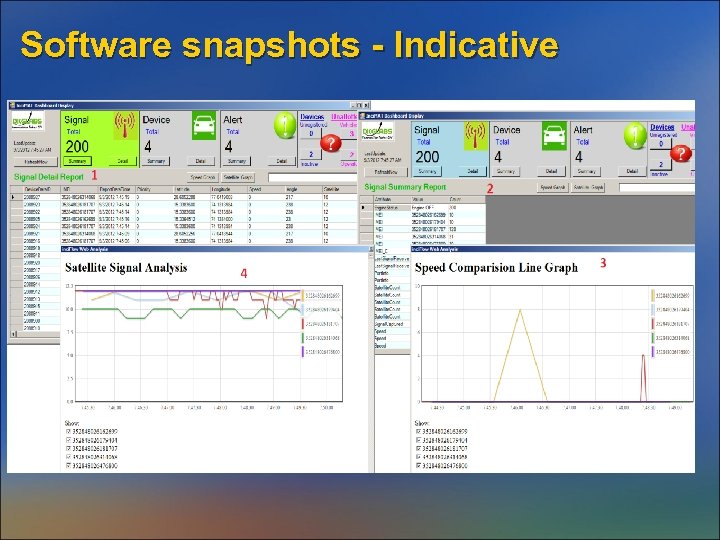This screenshot has width=720, height=540.
Task: Toggle third Show checkbox under Satellite Signal Analysis
Action: click(x=69, y=448)
